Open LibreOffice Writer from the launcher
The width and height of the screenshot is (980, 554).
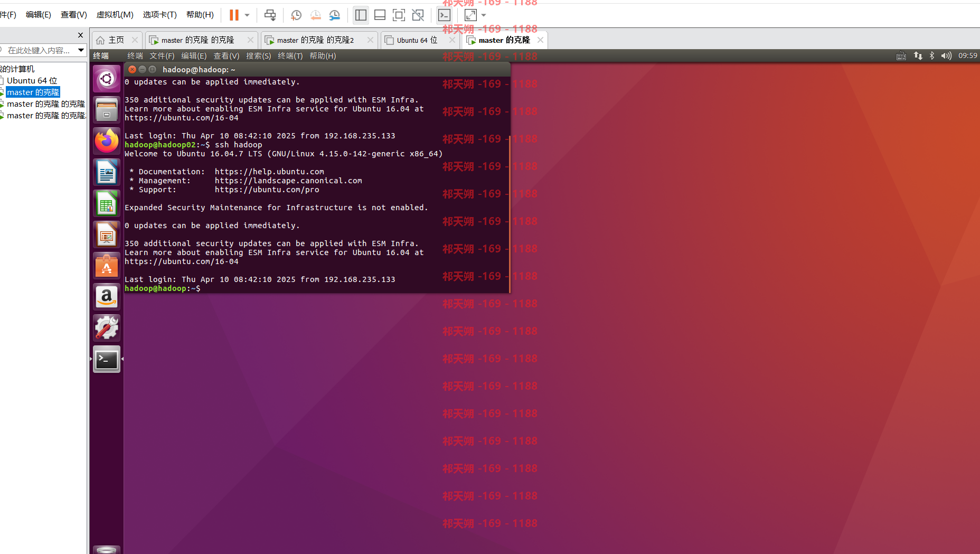pyautogui.click(x=107, y=172)
